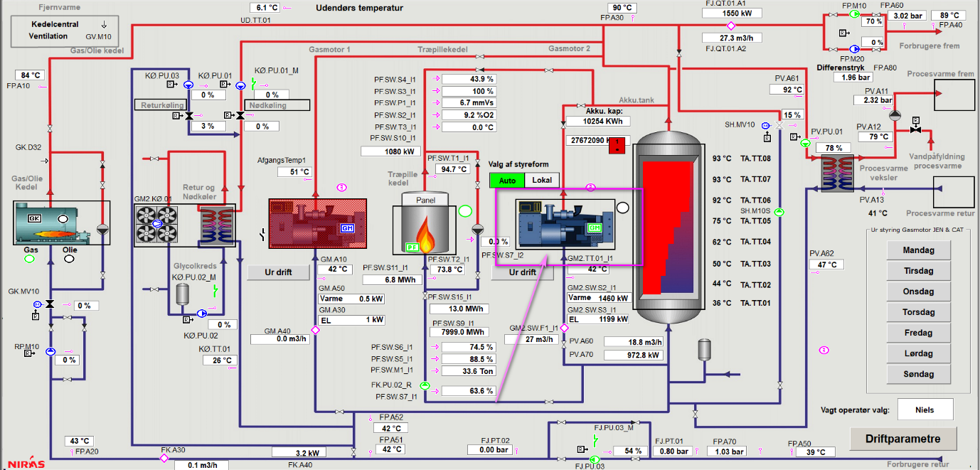Open the Driftparametre button
The width and height of the screenshot is (980, 470).
click(x=902, y=439)
